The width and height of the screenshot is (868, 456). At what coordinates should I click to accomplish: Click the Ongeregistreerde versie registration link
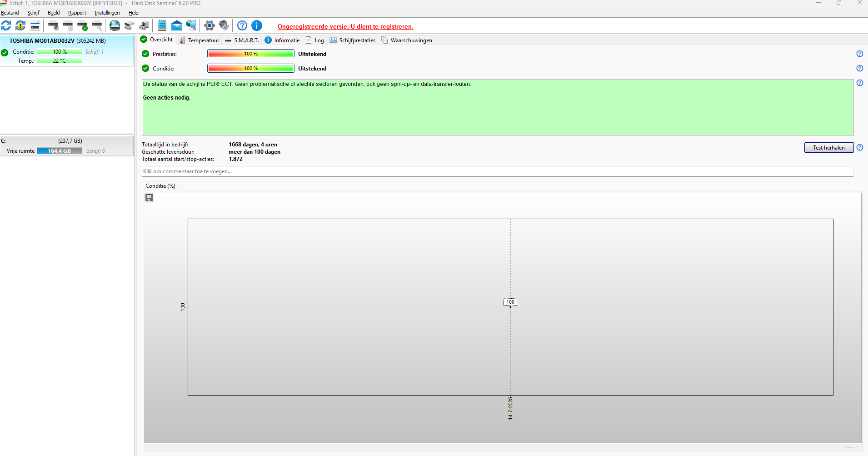click(345, 26)
